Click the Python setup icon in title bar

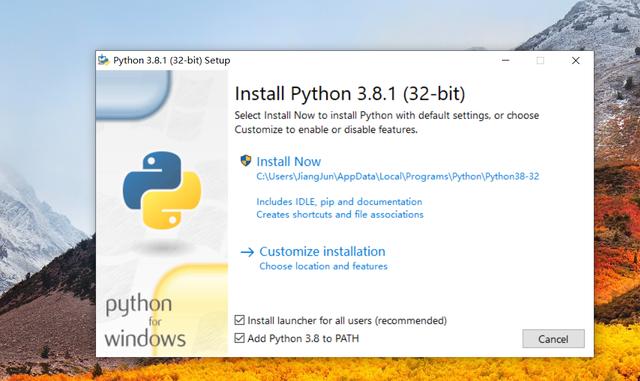104,60
